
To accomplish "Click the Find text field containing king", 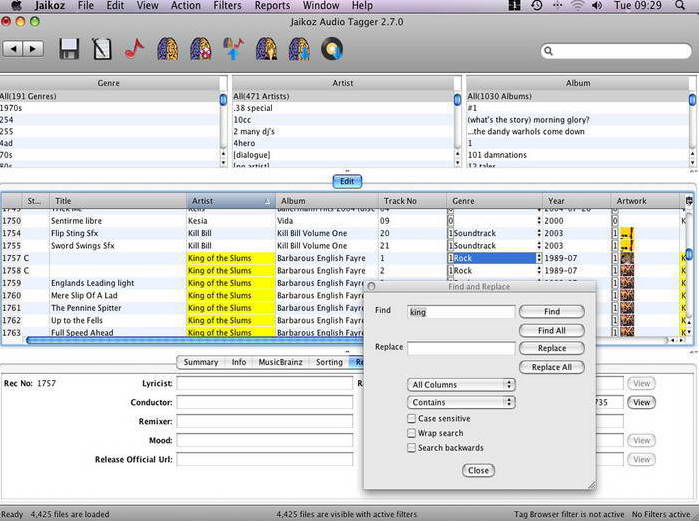I will [x=461, y=312].
